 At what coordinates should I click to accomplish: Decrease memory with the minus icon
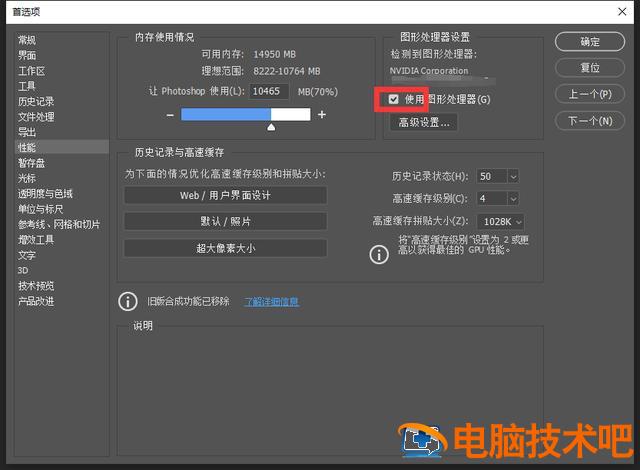coord(170,115)
